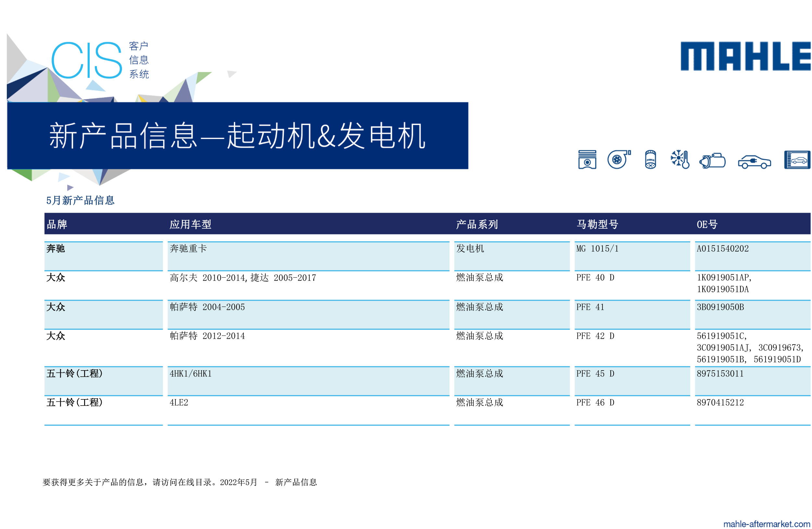Select OE number A0151540202

point(723,248)
